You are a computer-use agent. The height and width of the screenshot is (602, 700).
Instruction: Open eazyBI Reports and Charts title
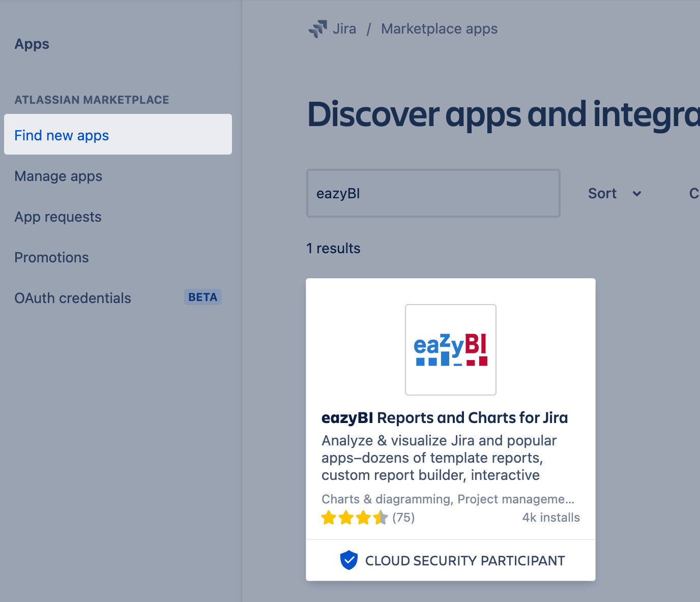pyautogui.click(x=445, y=418)
